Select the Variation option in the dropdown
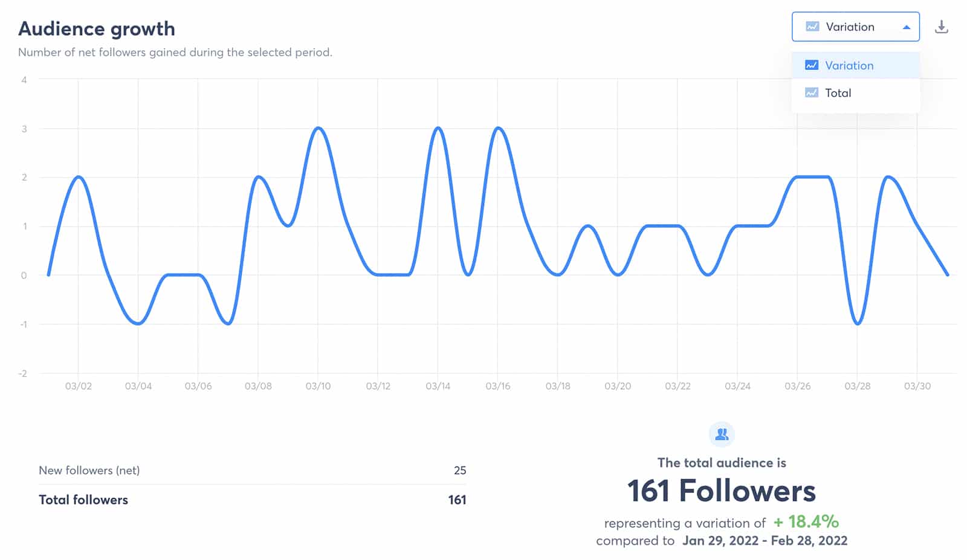This screenshot has height=560, width=967. pos(849,65)
